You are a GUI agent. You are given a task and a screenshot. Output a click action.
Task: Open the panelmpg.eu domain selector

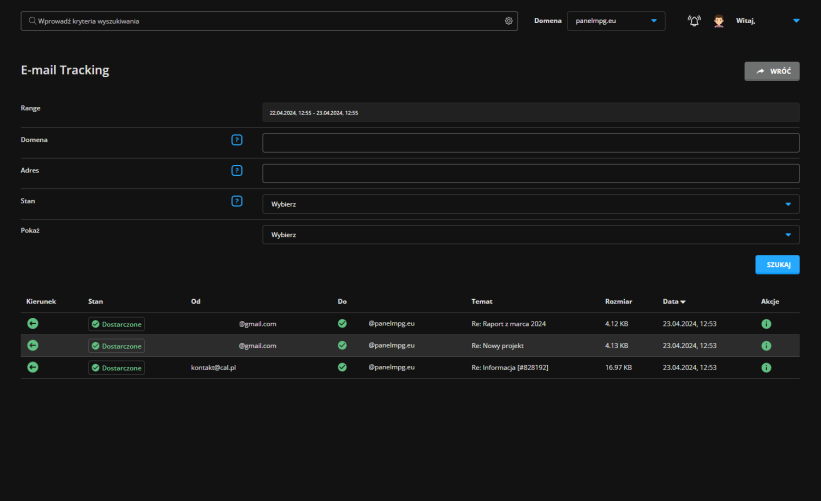tap(615, 21)
